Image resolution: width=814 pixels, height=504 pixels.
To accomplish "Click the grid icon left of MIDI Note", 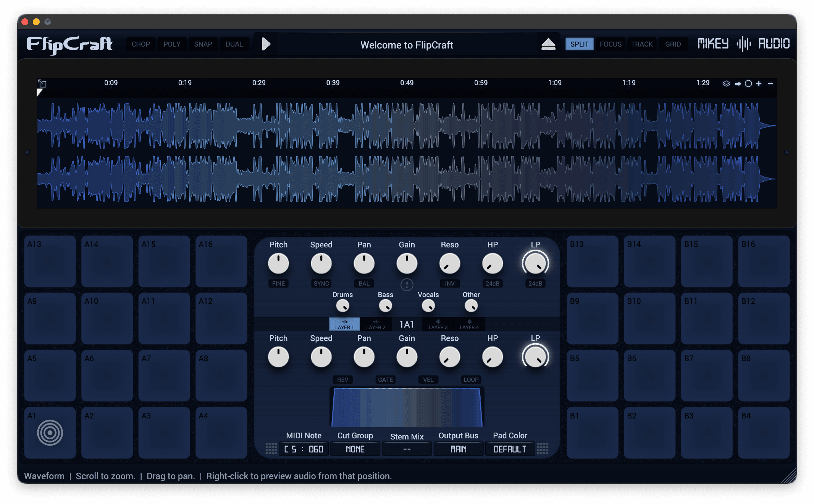I will tap(271, 449).
